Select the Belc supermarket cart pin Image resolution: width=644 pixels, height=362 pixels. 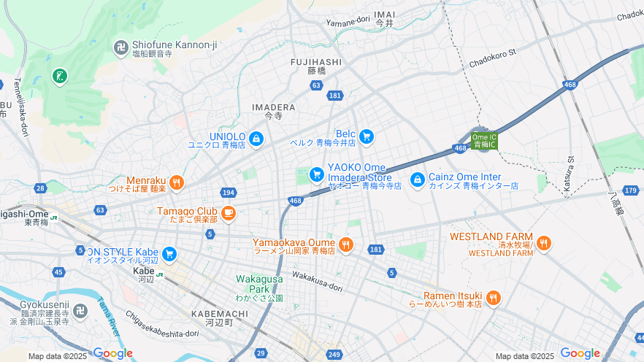pyautogui.click(x=366, y=137)
